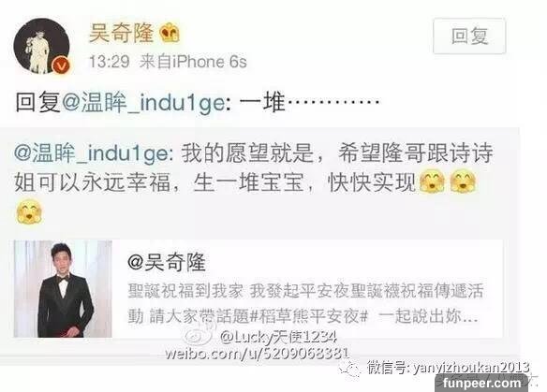547x392 pixels.
Task: Click the @温眸_indu1ge mention in the reply line
Action: (143, 103)
